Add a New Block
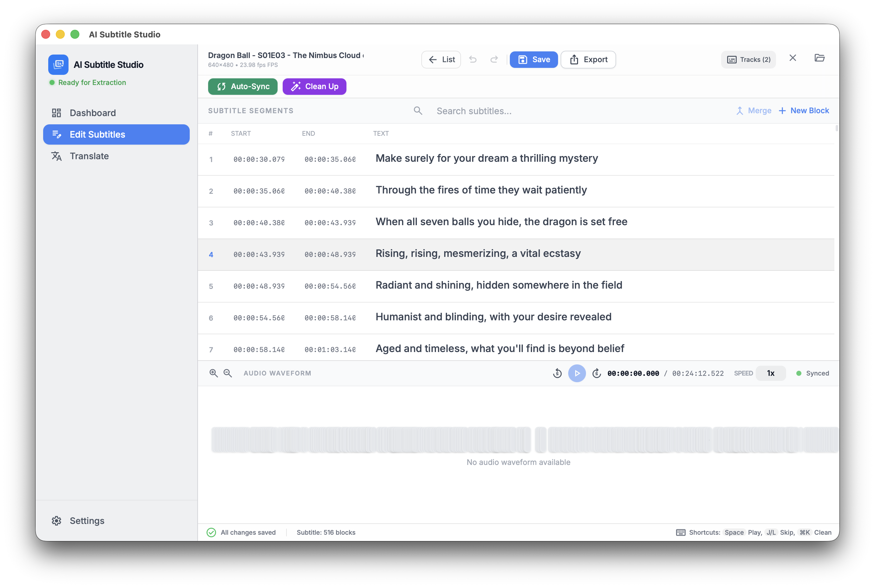This screenshot has width=875, height=588. [x=804, y=111]
